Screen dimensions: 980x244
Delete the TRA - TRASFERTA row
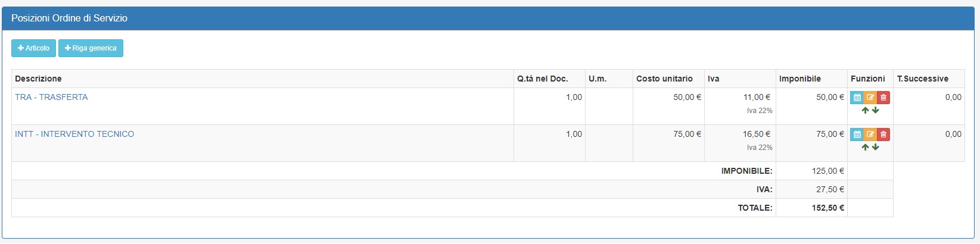883,98
